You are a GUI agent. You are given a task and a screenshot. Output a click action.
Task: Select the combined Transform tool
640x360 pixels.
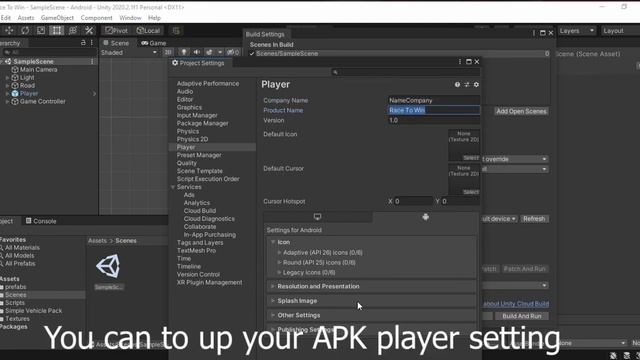73,31
